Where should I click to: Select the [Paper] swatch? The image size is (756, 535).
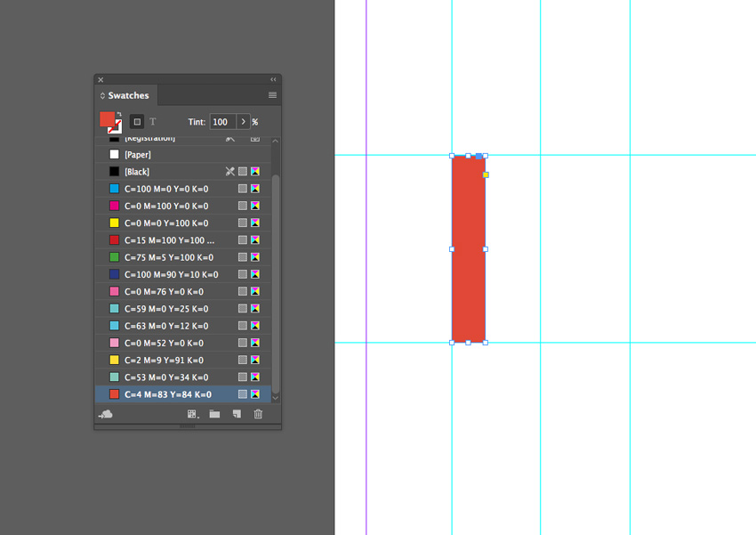tap(138, 155)
